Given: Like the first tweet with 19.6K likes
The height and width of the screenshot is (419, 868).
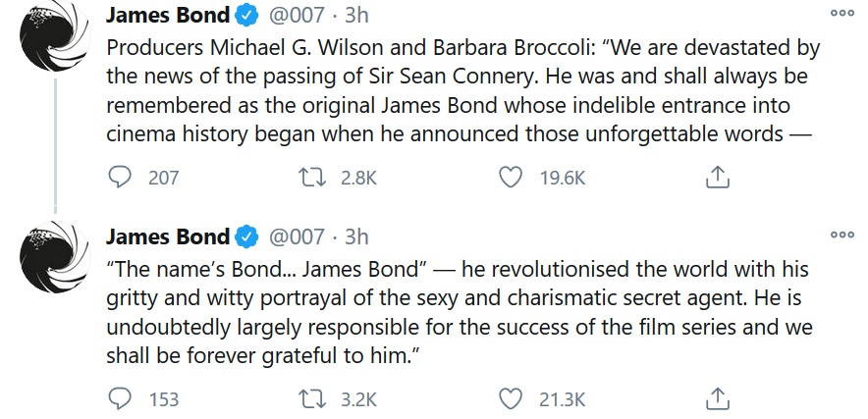Looking at the screenshot, I should coord(511,178).
